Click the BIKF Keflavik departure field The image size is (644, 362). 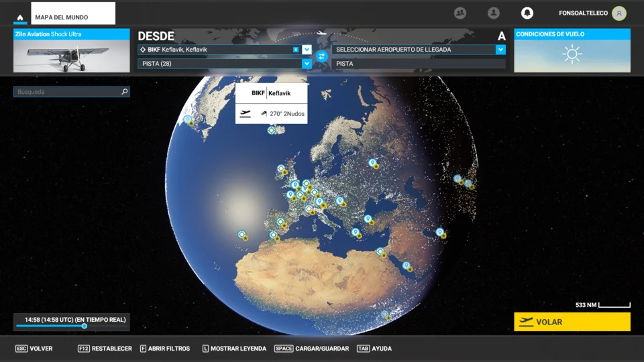[220, 50]
